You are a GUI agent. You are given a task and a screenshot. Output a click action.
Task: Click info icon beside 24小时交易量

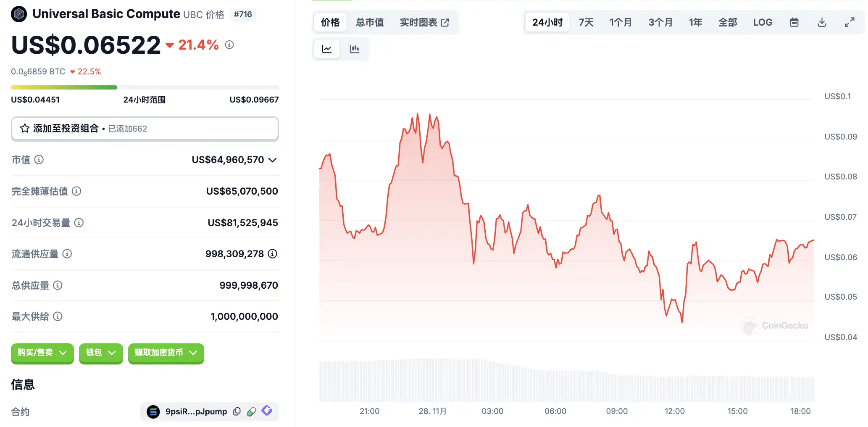coord(79,223)
